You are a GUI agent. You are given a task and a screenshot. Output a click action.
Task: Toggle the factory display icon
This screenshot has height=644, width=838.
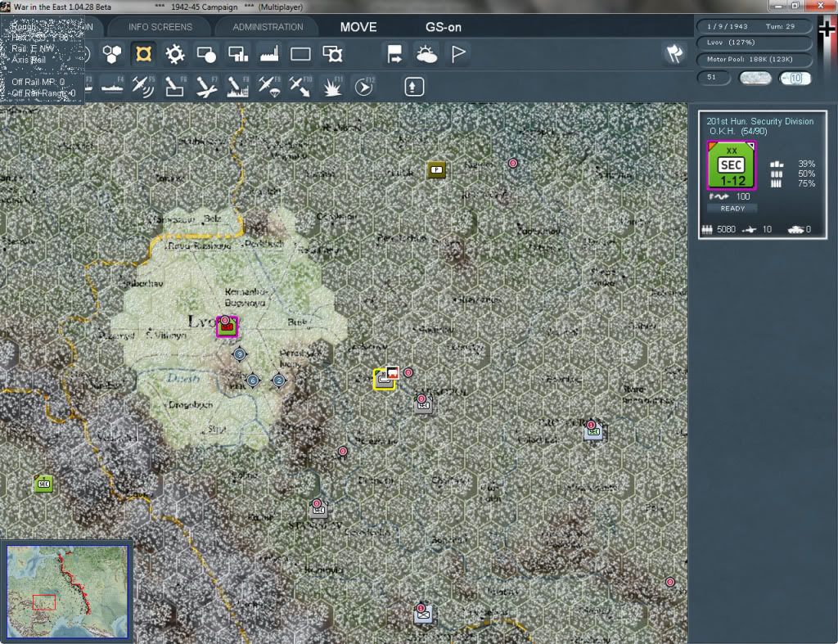(x=268, y=54)
